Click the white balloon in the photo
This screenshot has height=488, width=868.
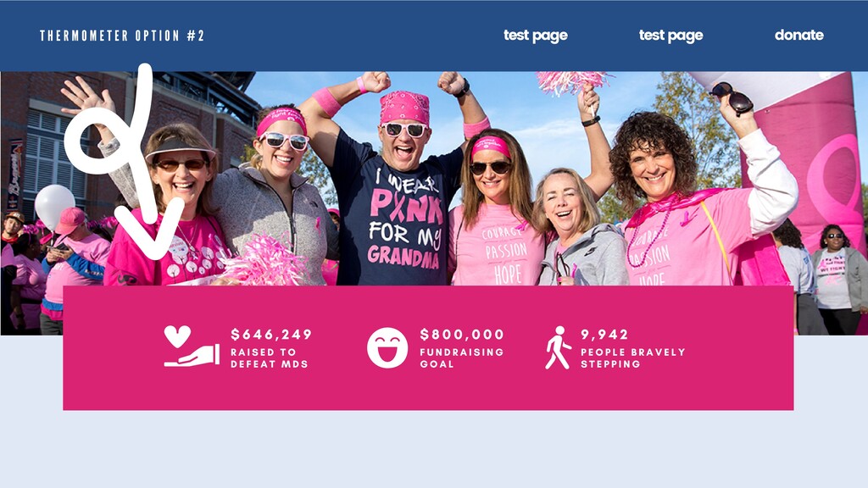click(54, 206)
